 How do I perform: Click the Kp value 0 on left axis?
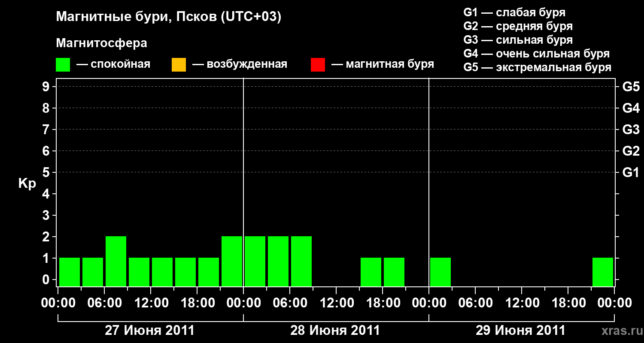coord(46,280)
